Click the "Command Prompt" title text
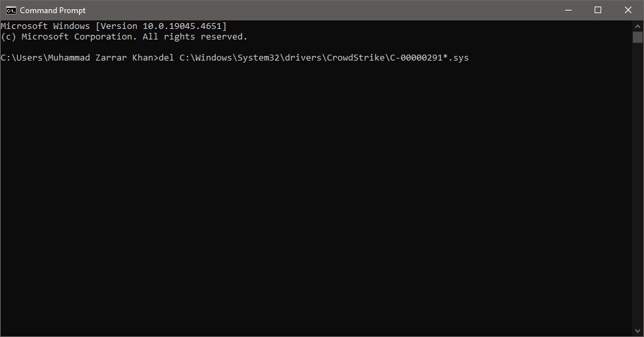 [x=53, y=11]
